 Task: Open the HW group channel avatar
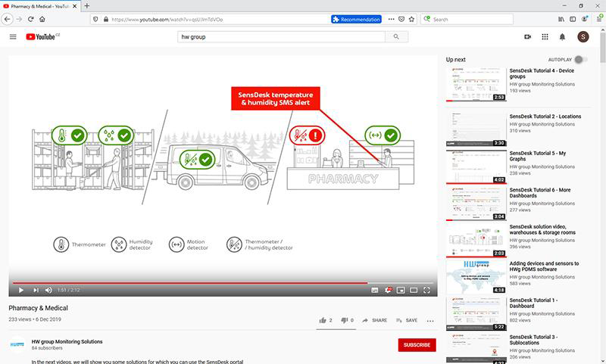[x=17, y=344]
